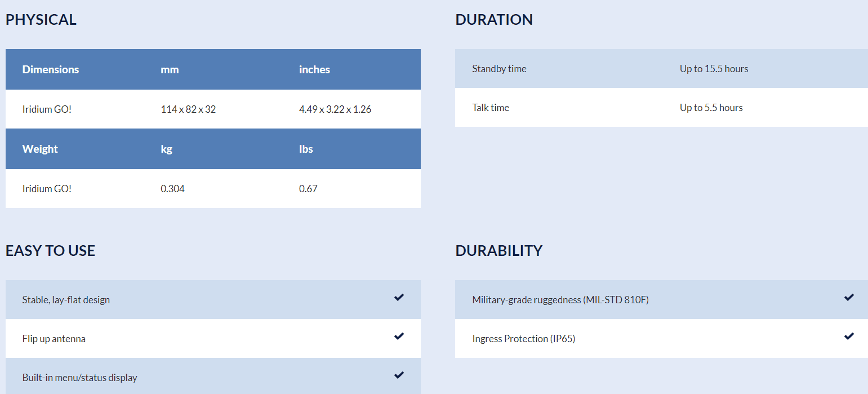Image resolution: width=868 pixels, height=394 pixels.
Task: Click checkmark beside Stable, lay-flat design
Action: 399,297
